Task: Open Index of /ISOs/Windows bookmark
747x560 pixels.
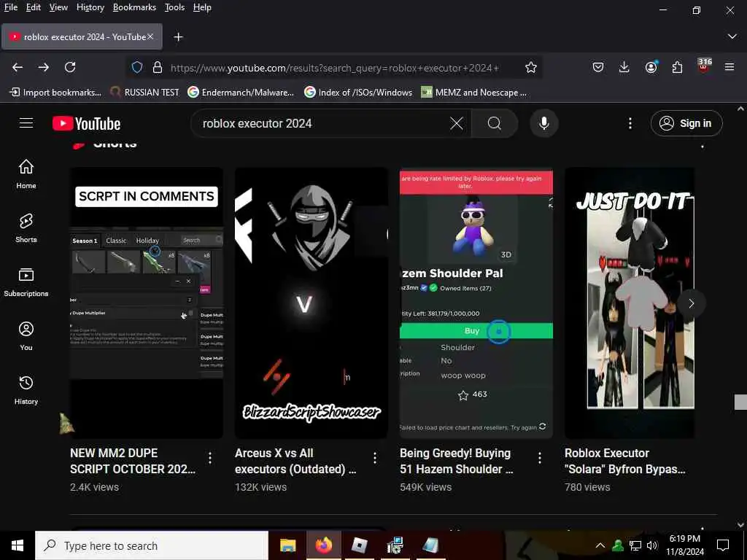Action: [358, 93]
